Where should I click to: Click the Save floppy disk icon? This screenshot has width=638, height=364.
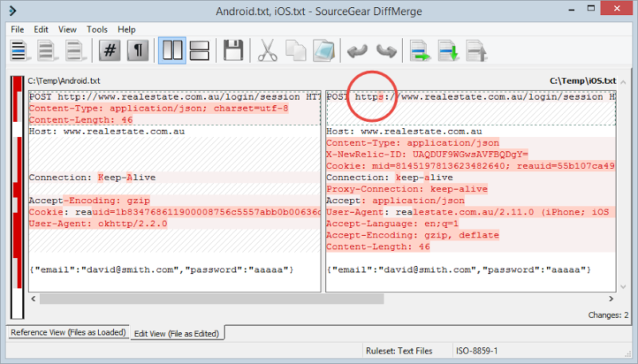click(x=233, y=51)
